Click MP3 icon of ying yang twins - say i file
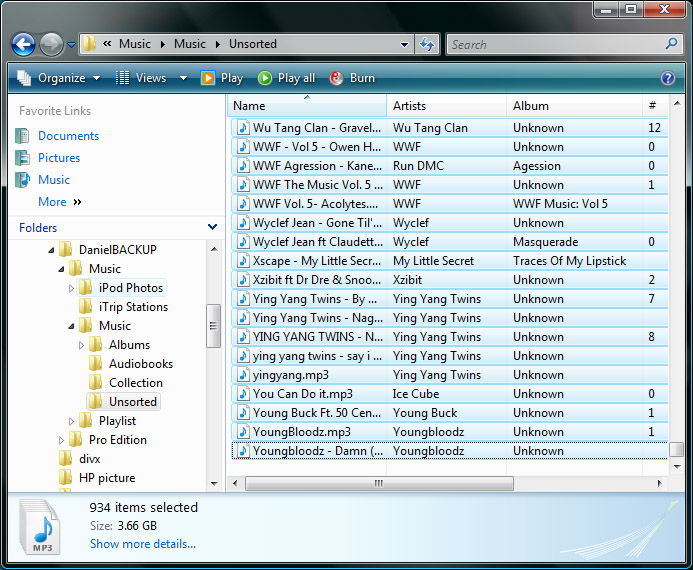 click(242, 356)
